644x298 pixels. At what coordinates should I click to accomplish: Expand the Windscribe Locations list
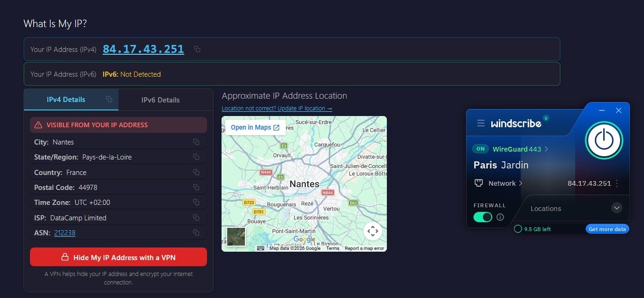[x=617, y=208]
